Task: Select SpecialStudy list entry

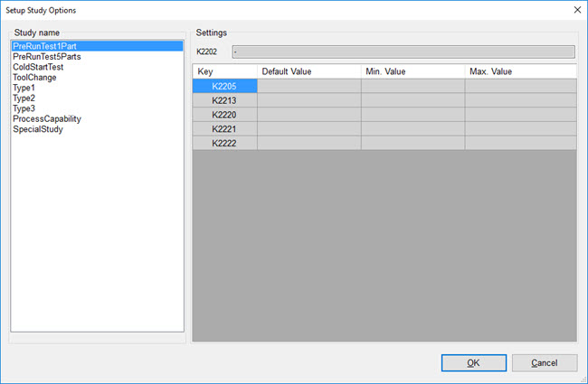Action: point(38,129)
